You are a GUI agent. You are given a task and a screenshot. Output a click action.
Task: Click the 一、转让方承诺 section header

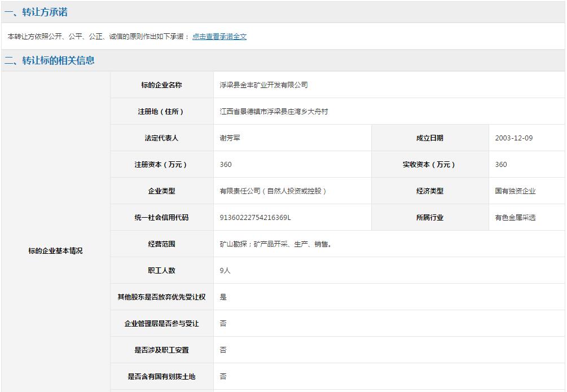click(36, 12)
